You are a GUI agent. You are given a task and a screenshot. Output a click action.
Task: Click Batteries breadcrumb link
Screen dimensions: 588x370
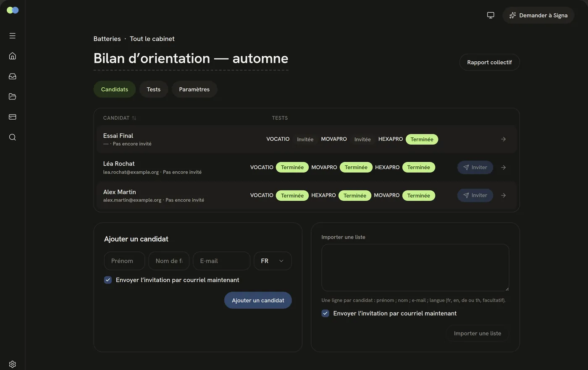(107, 39)
